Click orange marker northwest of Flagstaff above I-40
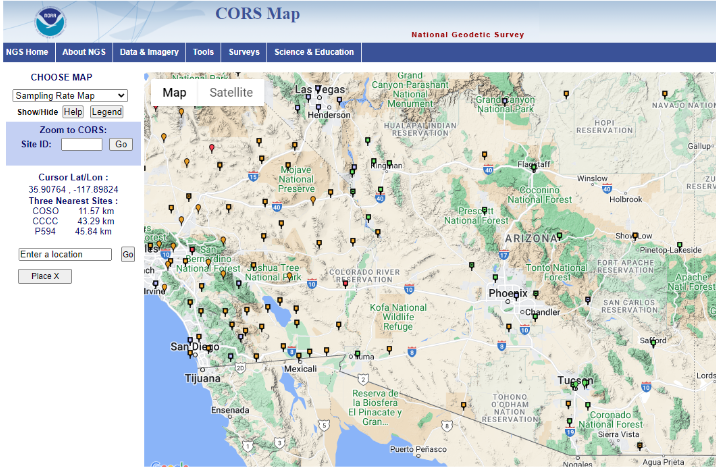This screenshot has width=716, height=473. click(x=484, y=155)
